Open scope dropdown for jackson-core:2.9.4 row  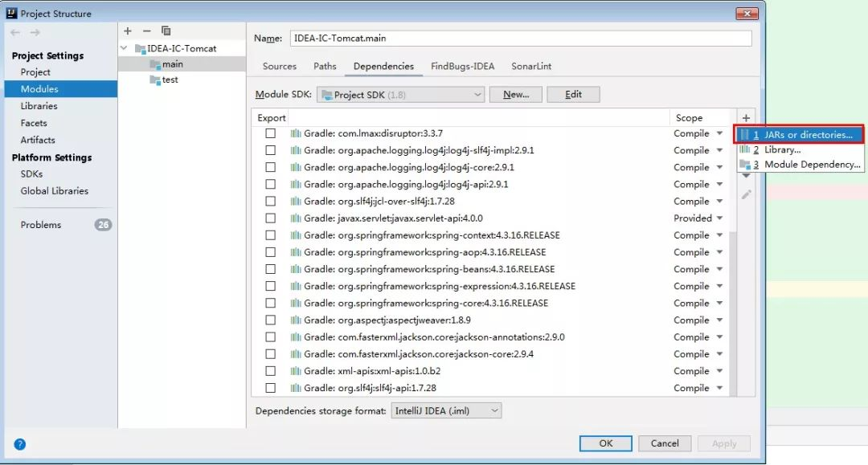719,354
